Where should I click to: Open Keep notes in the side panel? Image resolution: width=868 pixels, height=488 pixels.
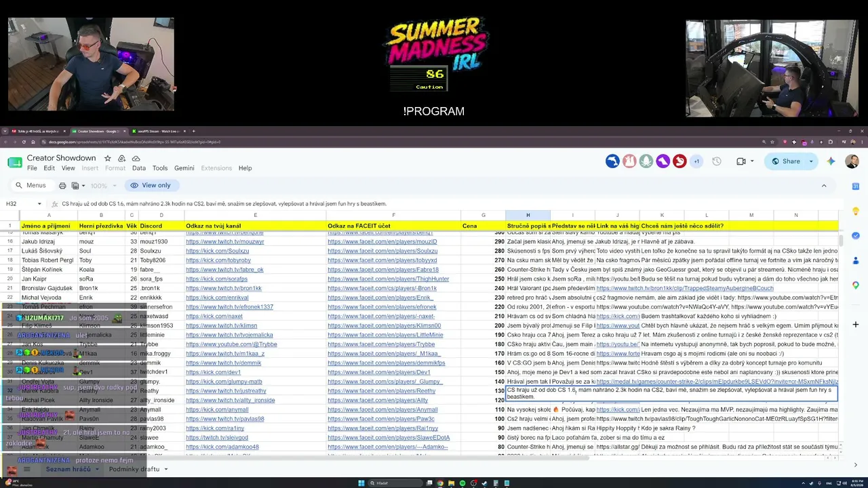tap(856, 211)
